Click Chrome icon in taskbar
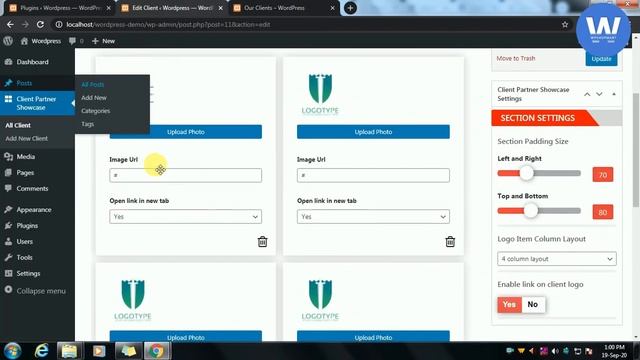The height and width of the screenshot is (360, 640). click(x=156, y=351)
